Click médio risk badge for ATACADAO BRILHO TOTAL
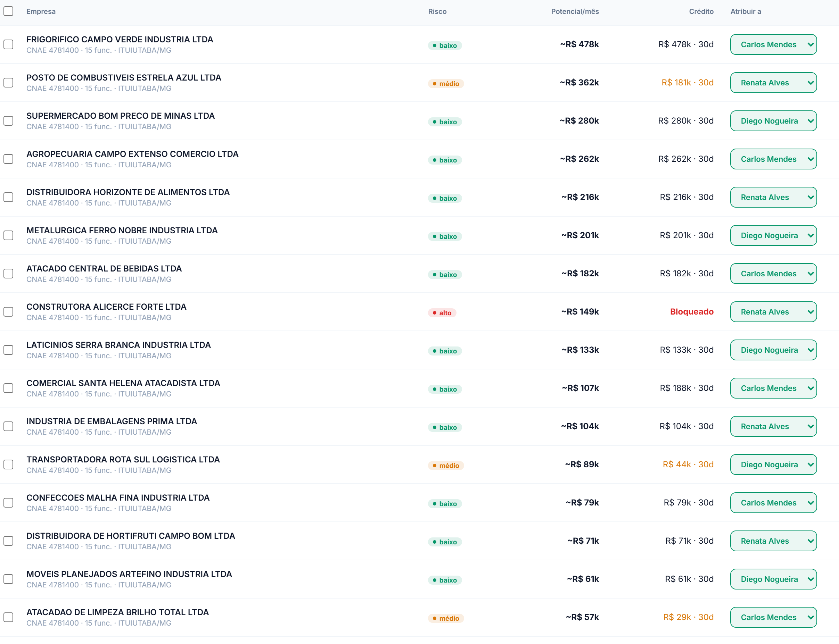Image resolution: width=839 pixels, height=644 pixels. pos(446,618)
